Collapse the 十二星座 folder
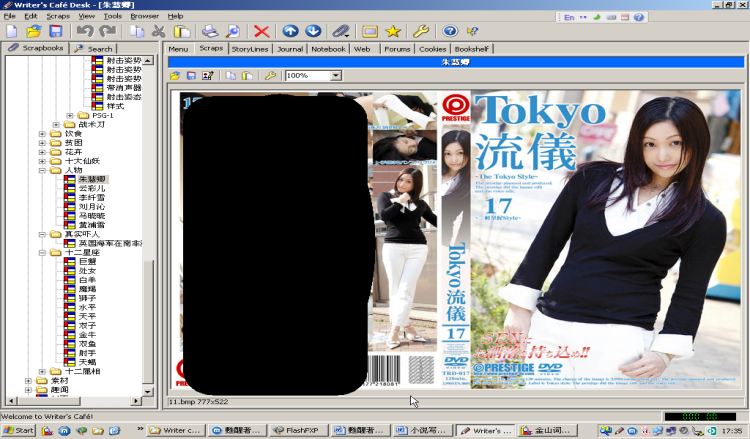 pos(42,252)
